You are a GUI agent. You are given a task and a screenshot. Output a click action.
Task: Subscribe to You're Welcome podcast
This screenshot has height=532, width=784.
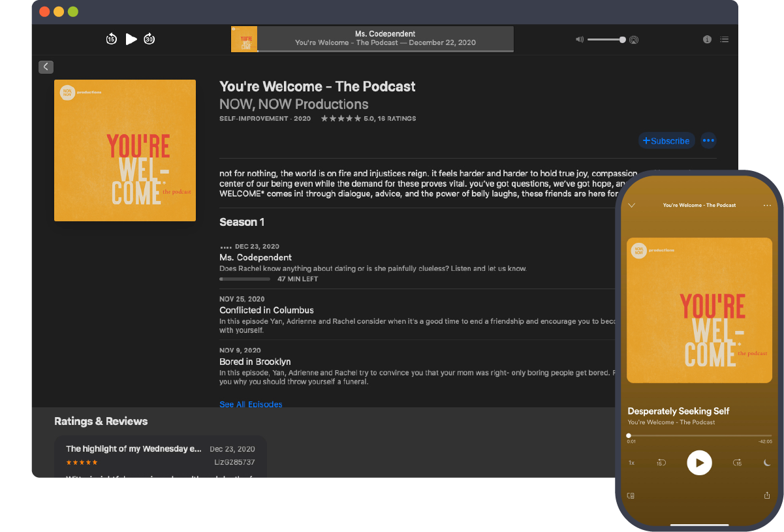(x=666, y=140)
